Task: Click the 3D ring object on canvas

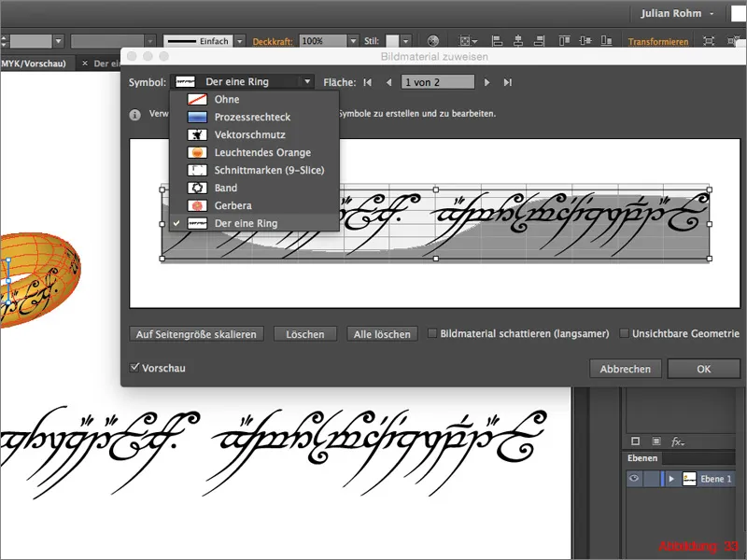Action: pyautogui.click(x=40, y=279)
